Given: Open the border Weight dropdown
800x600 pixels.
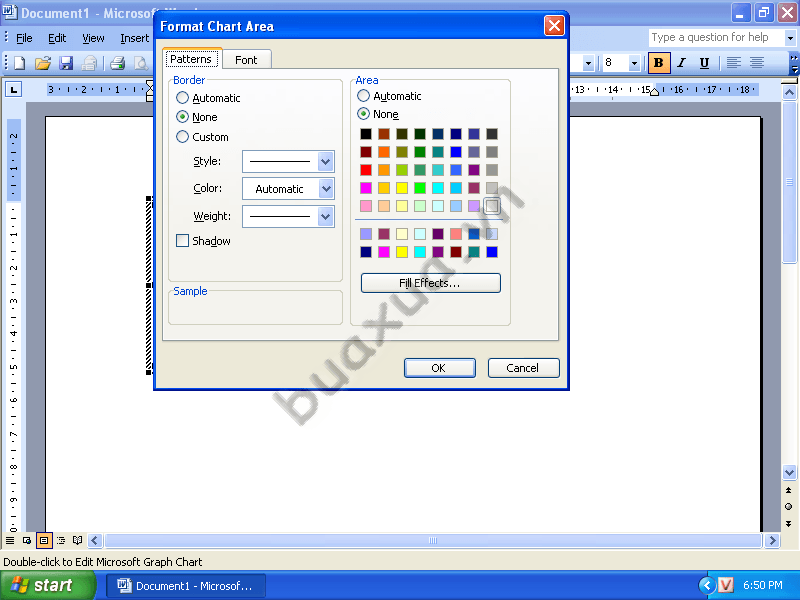Looking at the screenshot, I should pyautogui.click(x=326, y=216).
